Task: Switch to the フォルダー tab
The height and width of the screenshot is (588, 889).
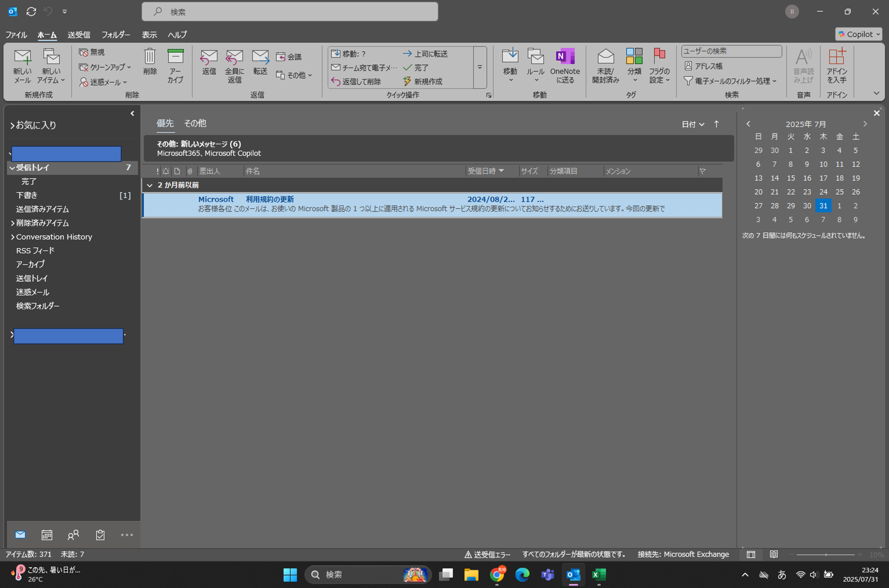Action: (x=116, y=35)
